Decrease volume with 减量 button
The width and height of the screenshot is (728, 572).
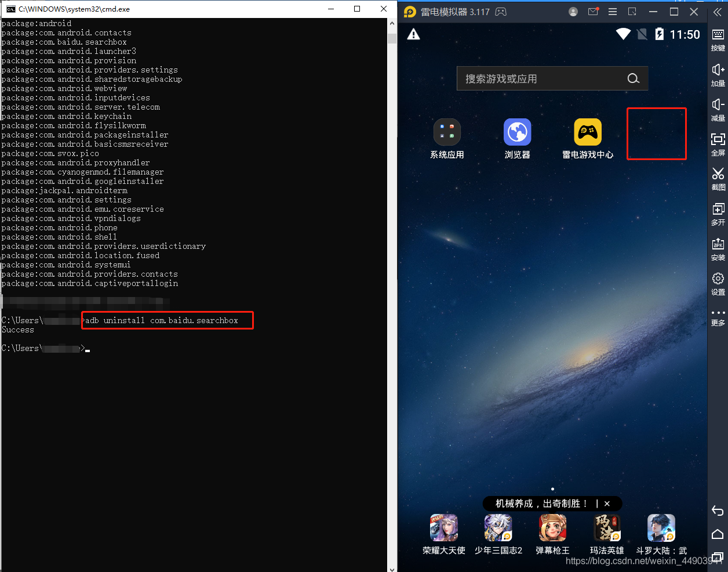(718, 110)
